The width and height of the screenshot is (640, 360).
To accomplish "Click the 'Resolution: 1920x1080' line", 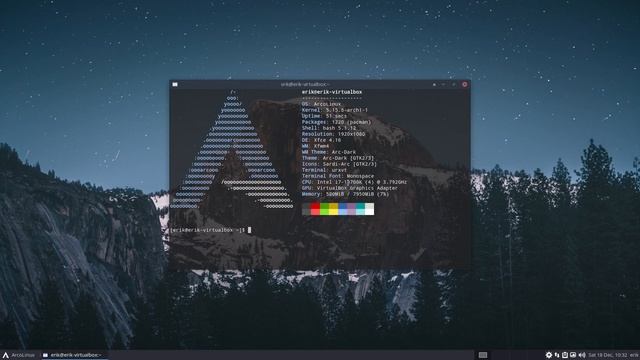I will point(333,134).
